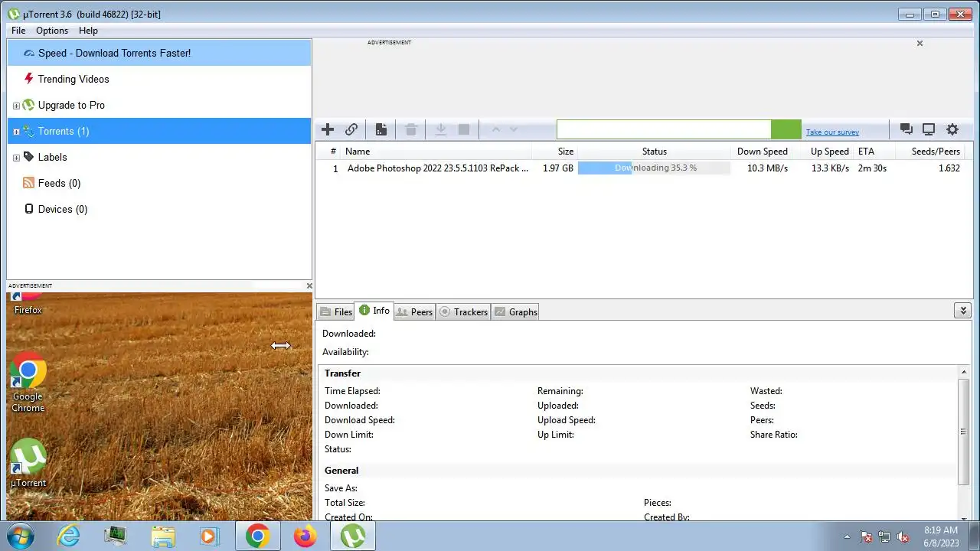This screenshot has width=980, height=551.
Task: Open the File menu
Action: click(18, 31)
